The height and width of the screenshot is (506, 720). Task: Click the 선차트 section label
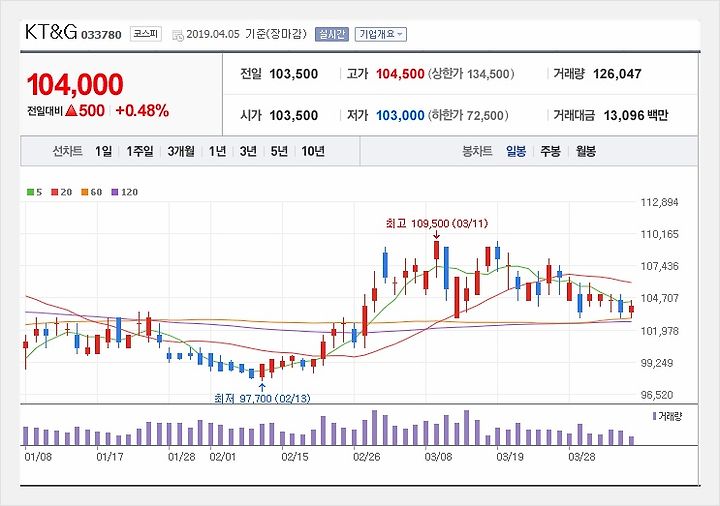click(68, 151)
